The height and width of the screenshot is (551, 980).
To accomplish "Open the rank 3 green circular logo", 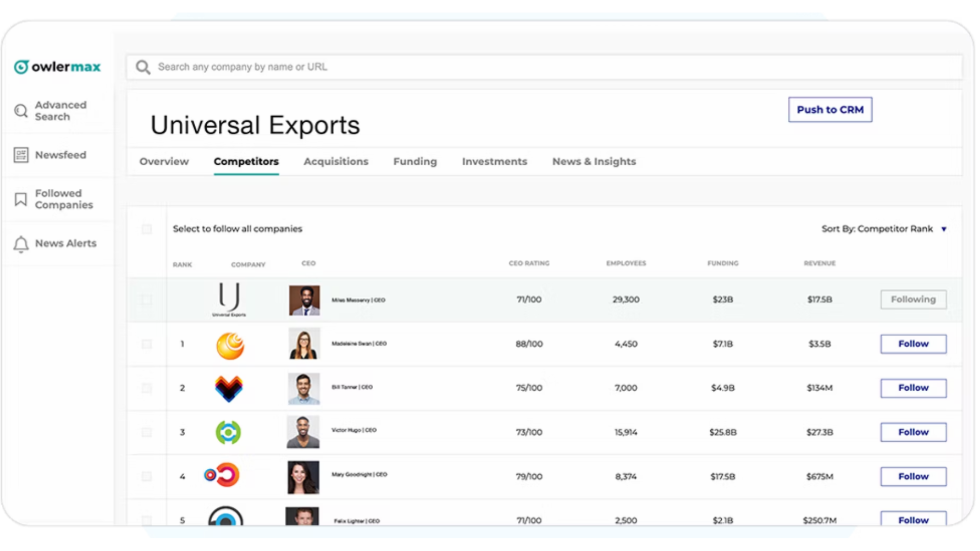I will coord(228,432).
